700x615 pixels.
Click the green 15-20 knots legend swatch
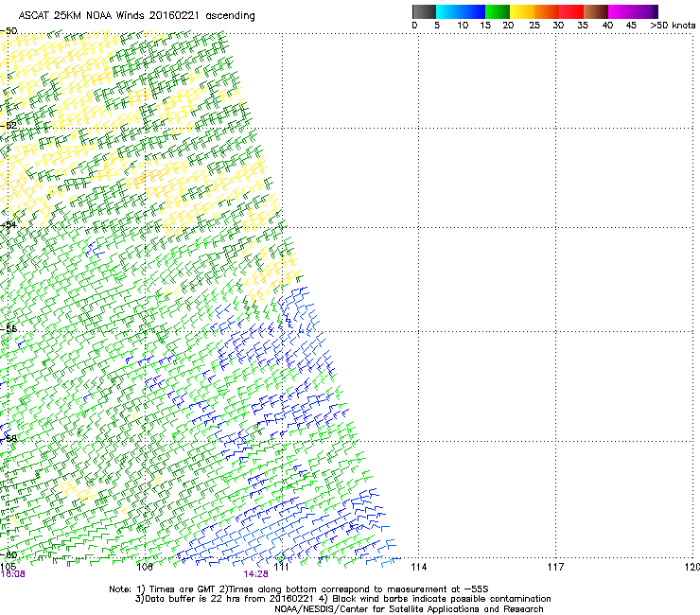[498, 11]
